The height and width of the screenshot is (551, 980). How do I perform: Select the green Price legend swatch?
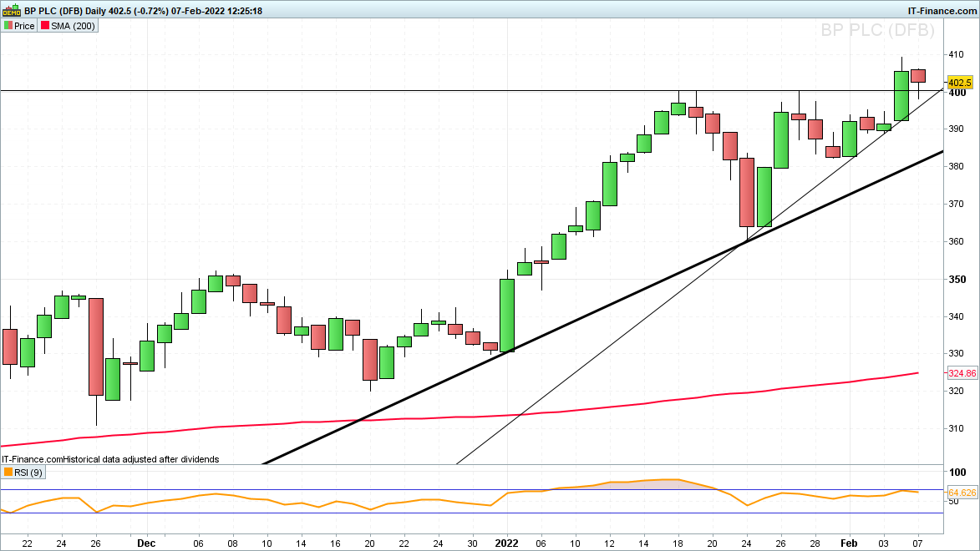pyautogui.click(x=8, y=26)
